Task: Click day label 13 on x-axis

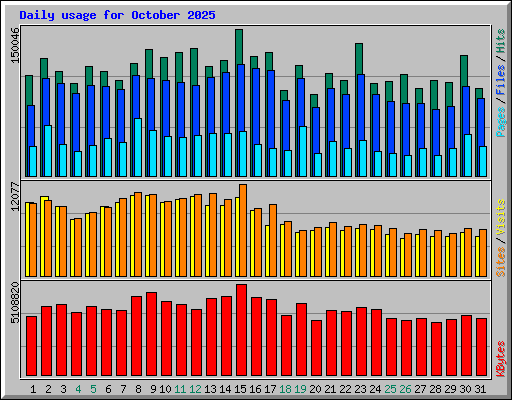Action: [x=210, y=389]
